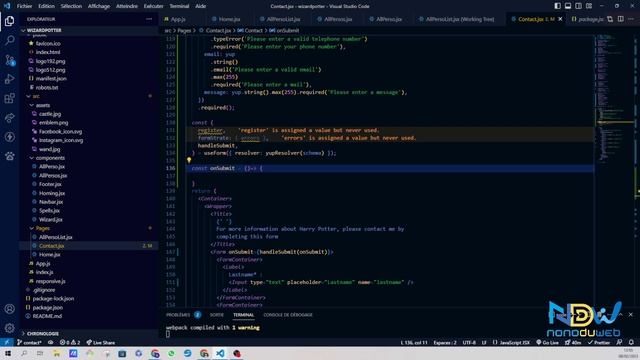This screenshot has width=640, height=360.
Task: Open the PROBLÈMES panel tab
Action: 178,315
